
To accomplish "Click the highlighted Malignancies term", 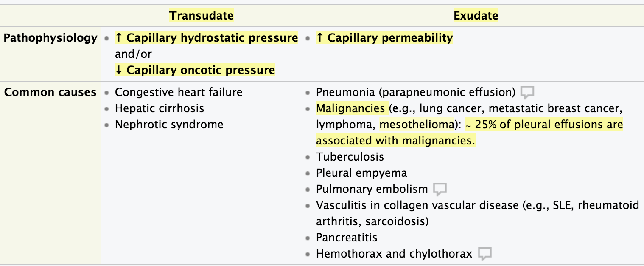I will point(350,108).
